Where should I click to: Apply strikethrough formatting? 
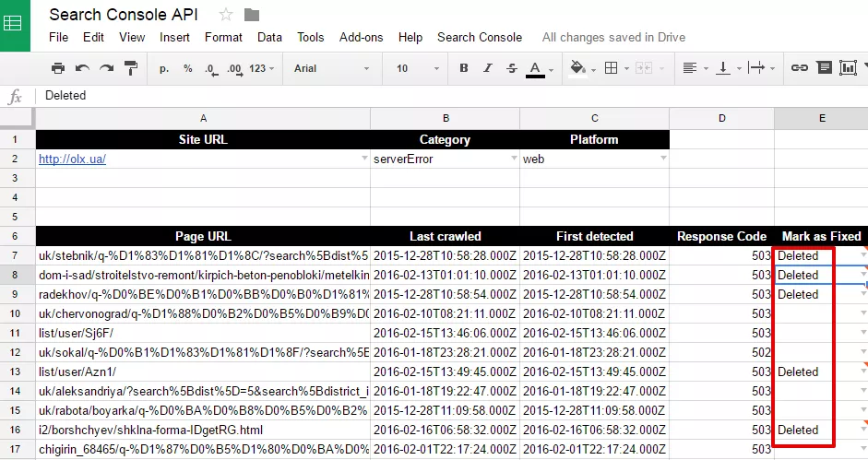pyautogui.click(x=512, y=68)
